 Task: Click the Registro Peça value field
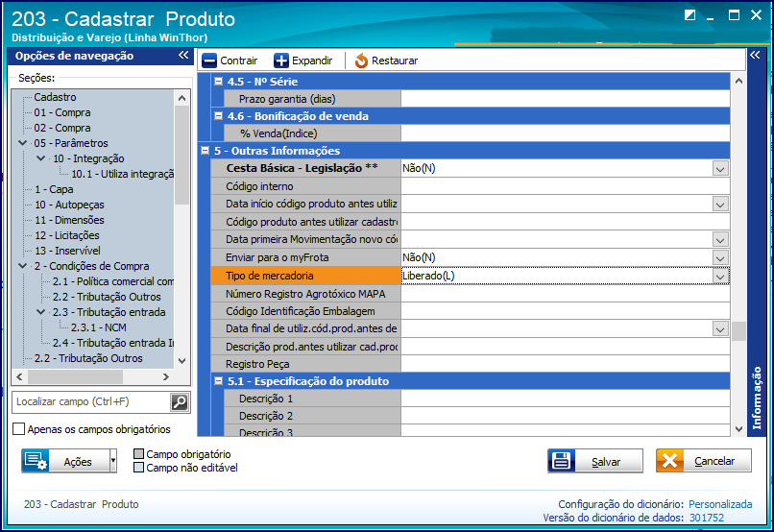point(566,364)
